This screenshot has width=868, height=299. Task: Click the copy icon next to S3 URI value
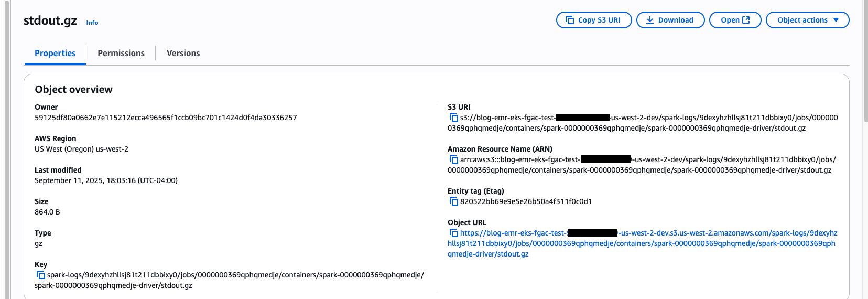453,118
